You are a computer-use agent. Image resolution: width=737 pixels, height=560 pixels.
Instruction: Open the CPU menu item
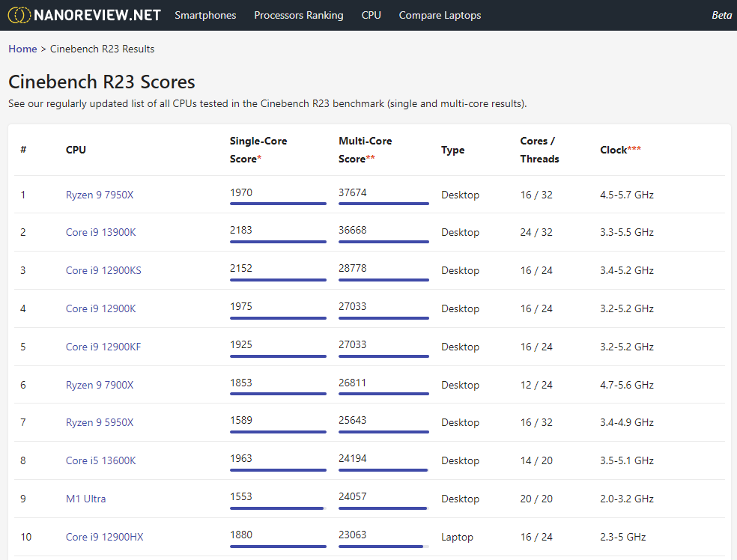pos(371,15)
